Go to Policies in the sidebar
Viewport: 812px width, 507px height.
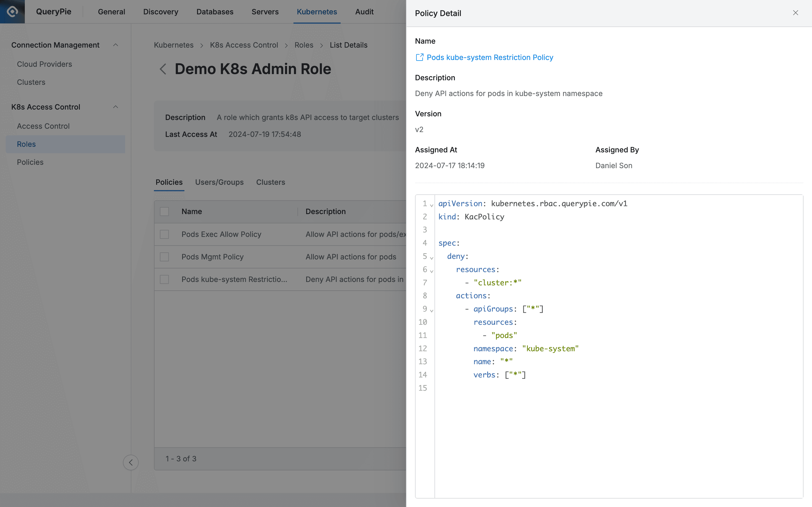[30, 162]
